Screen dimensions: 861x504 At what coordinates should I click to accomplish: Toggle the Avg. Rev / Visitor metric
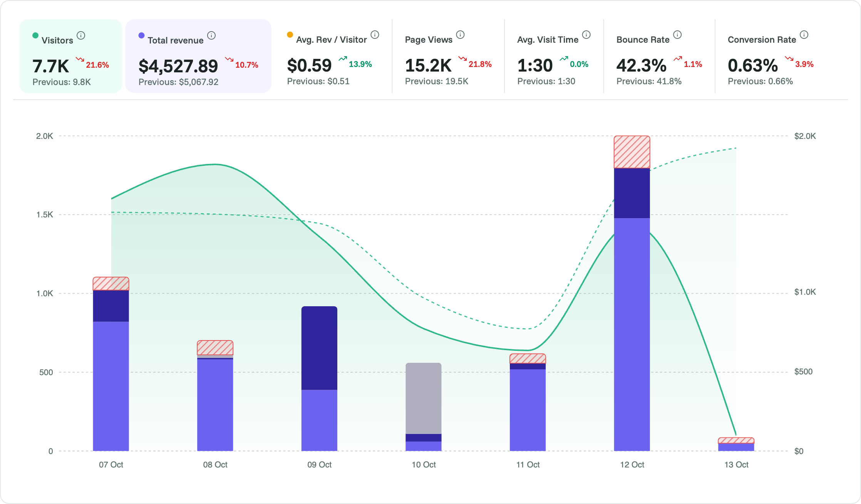(333, 56)
